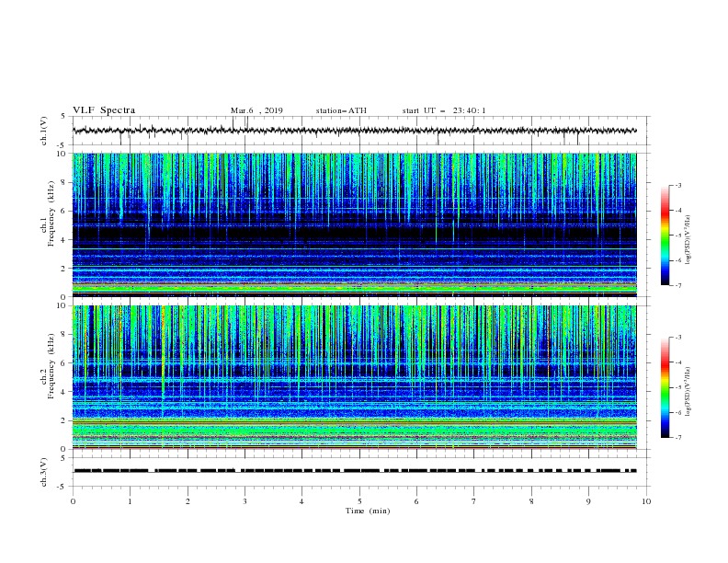This screenshot has height=563, width=728.
Task: Click the time axis tick label "8"
Action: pos(531,501)
